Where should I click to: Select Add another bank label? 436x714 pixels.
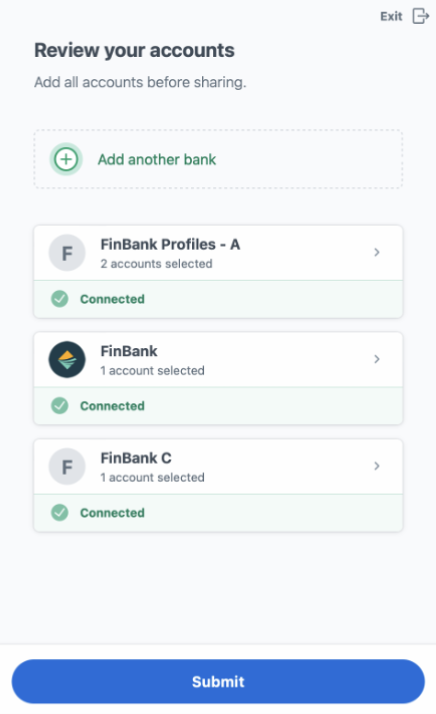pos(157,159)
